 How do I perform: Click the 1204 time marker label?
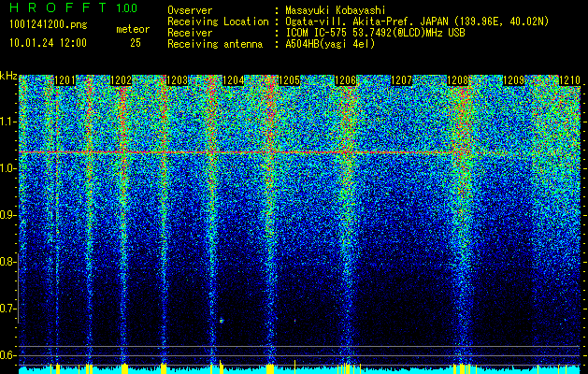point(234,80)
